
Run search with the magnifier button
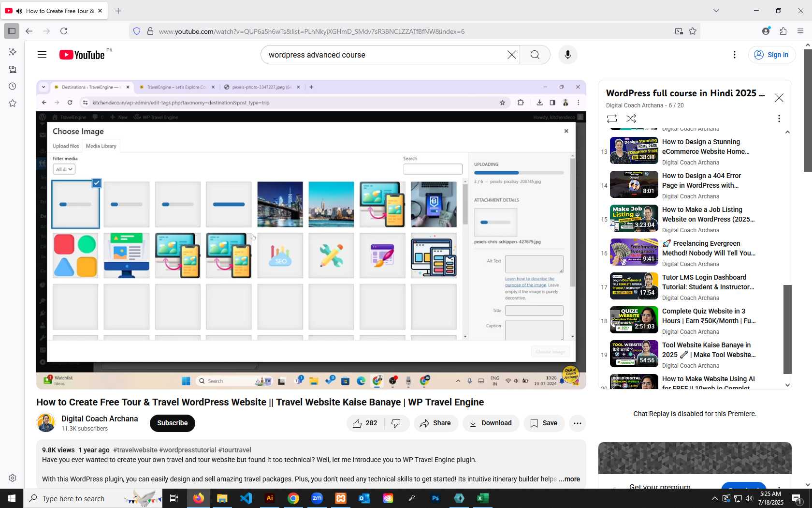pyautogui.click(x=535, y=55)
